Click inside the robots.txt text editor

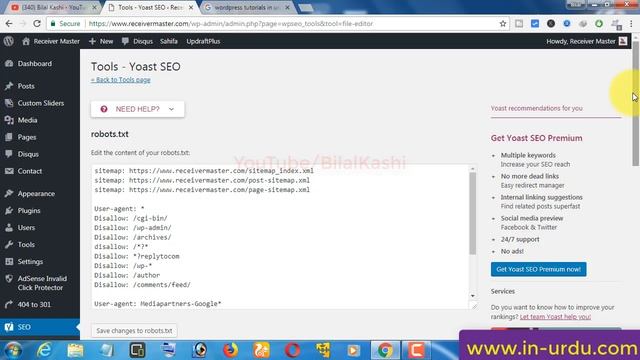pos(280,237)
